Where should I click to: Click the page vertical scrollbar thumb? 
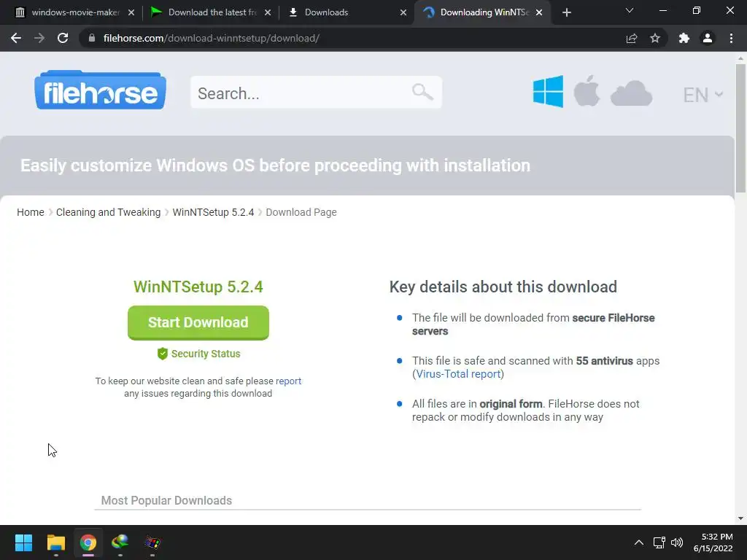click(x=740, y=128)
